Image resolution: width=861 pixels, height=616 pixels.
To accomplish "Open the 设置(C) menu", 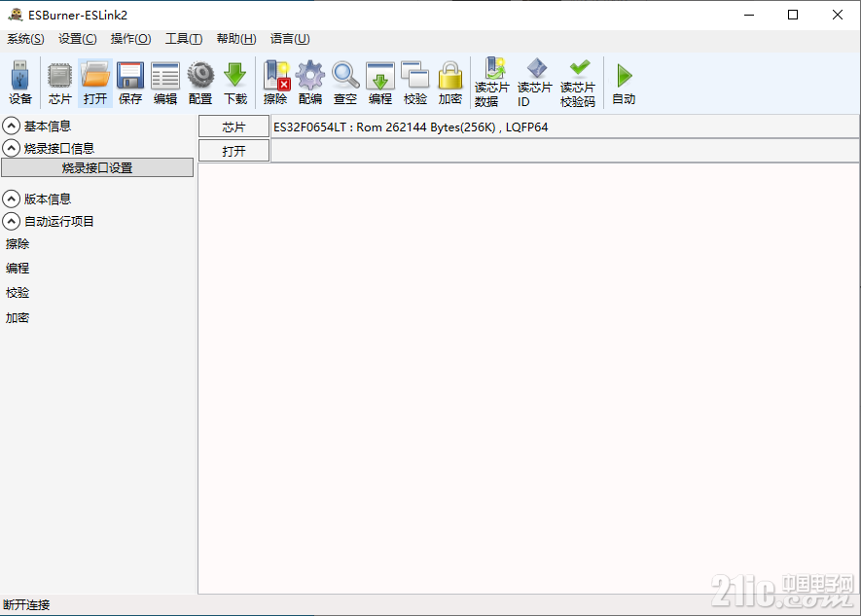I will click(78, 39).
